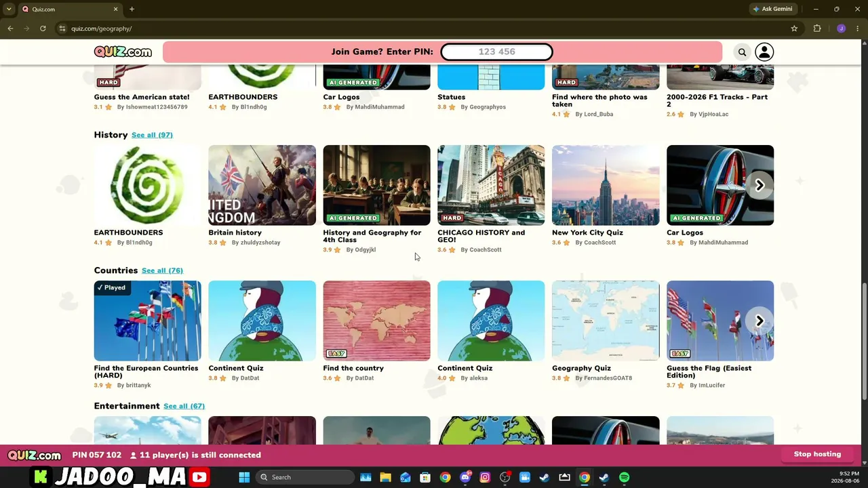The image size is (868, 488).
Task: Click author name brittanyk
Action: [138, 386]
